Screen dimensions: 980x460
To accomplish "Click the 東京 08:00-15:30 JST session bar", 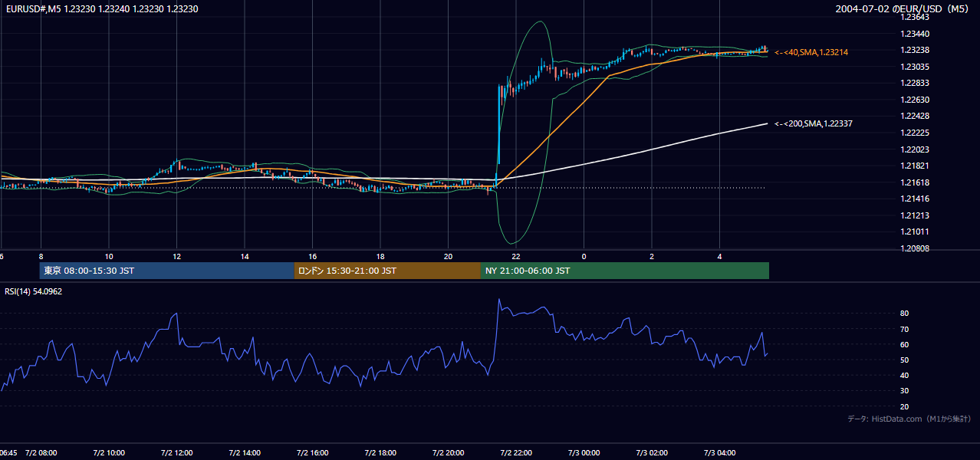I will click(x=166, y=271).
